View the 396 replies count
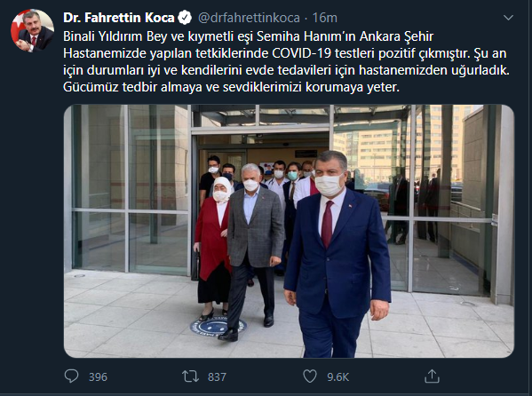 pos(98,377)
